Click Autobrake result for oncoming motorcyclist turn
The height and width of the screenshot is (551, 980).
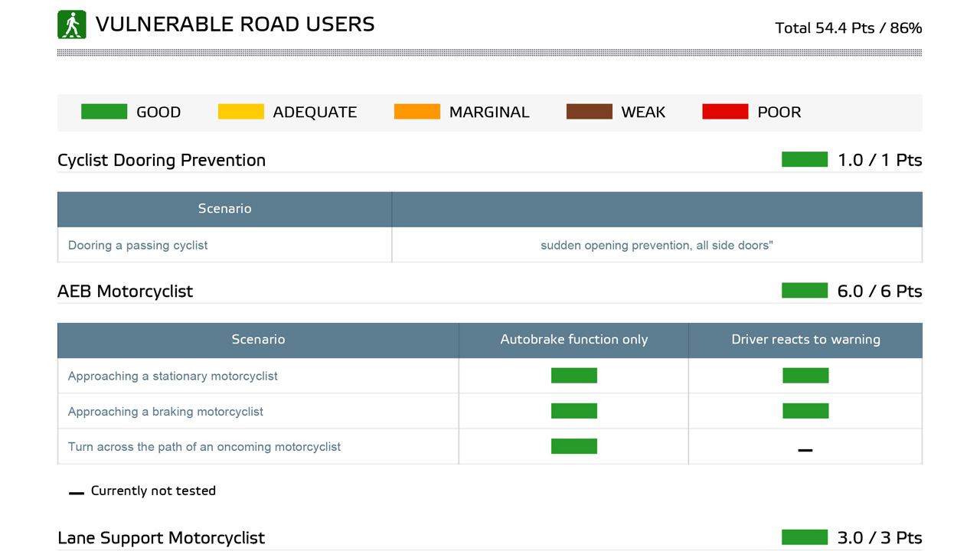click(573, 446)
